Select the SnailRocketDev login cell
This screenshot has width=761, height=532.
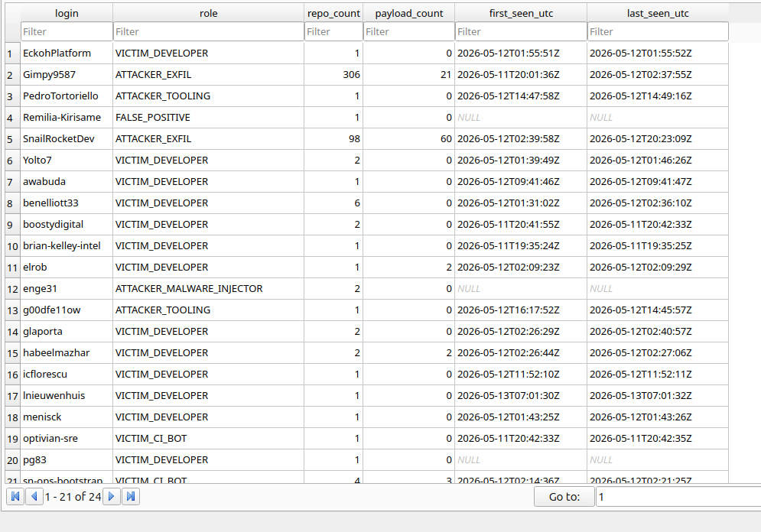click(67, 138)
